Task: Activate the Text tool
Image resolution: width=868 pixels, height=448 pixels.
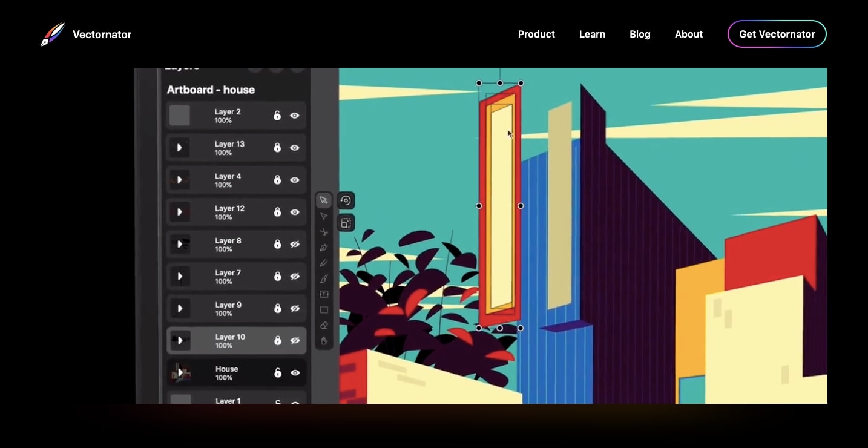Action: (324, 294)
